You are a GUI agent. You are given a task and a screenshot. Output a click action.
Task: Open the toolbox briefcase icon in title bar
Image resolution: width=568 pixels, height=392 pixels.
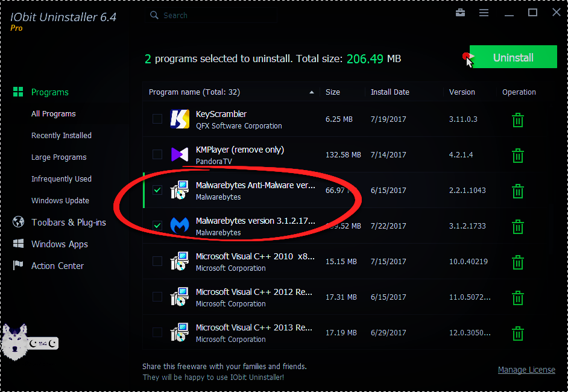pos(461,13)
